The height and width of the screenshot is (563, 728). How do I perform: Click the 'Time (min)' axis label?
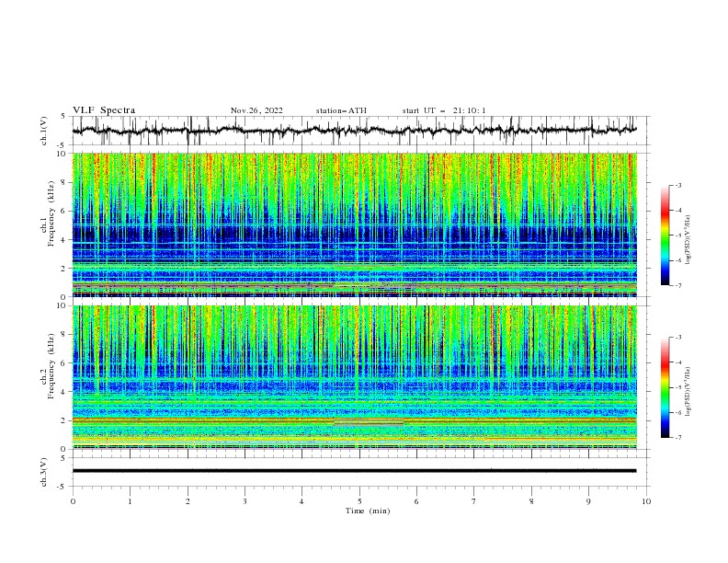368,511
